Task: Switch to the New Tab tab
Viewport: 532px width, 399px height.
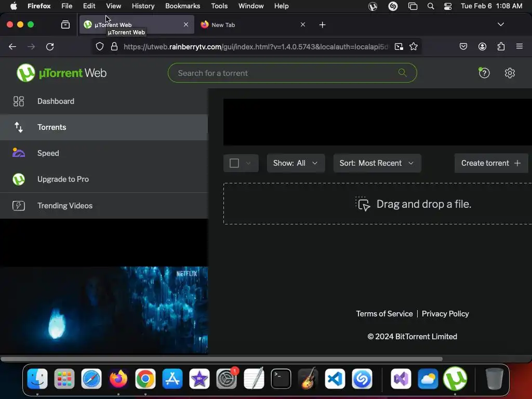Action: [250, 24]
